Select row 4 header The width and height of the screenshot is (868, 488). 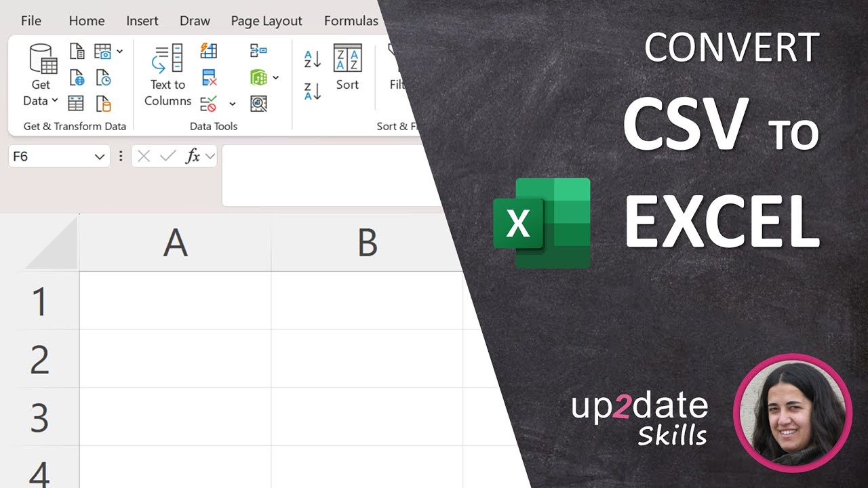point(39,468)
